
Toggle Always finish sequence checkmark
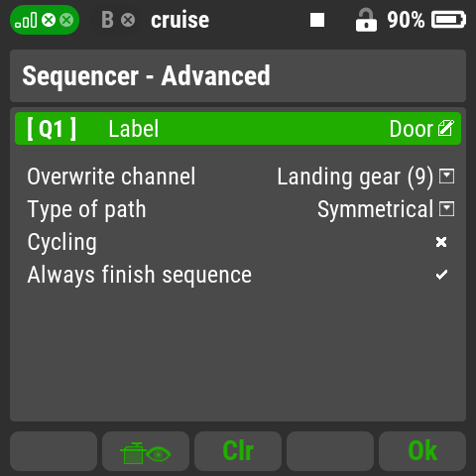tap(441, 275)
